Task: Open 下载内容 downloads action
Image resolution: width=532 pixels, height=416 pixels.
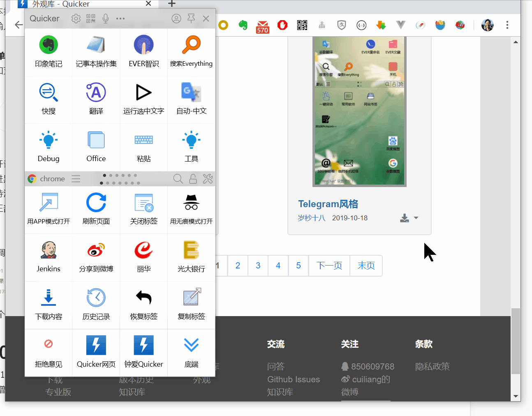Action: pos(49,305)
